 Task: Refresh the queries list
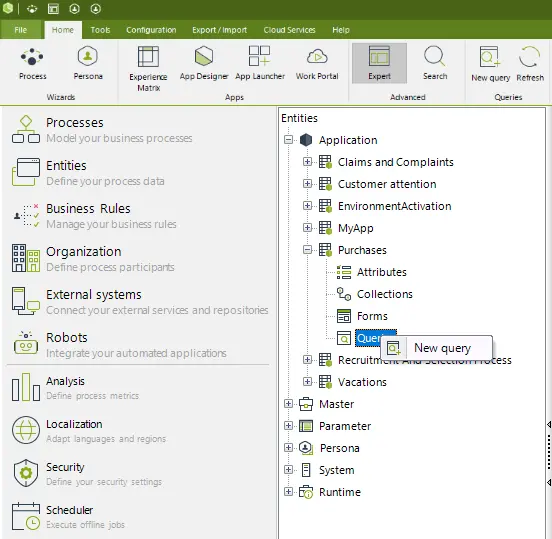pos(530,64)
